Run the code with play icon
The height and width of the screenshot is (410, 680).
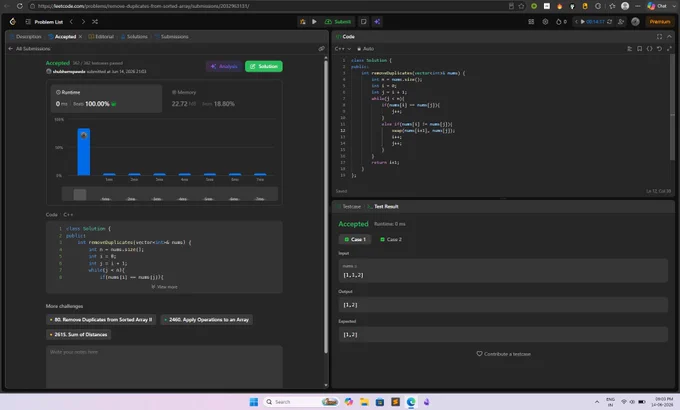pos(314,22)
